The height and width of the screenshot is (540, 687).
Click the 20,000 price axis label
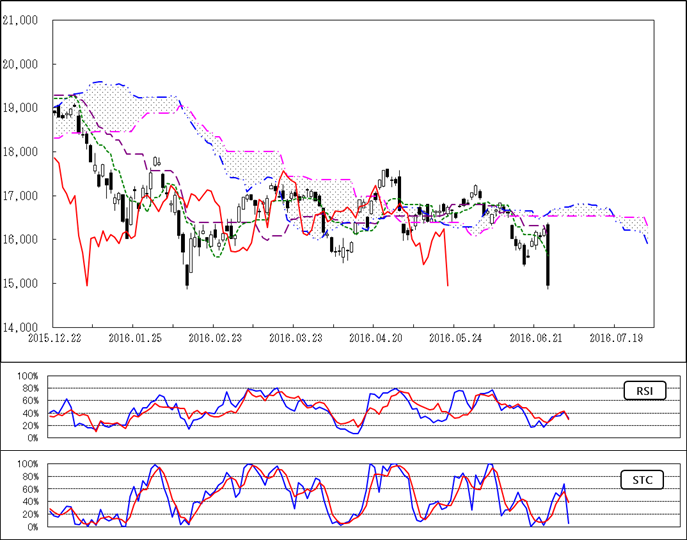pyautogui.click(x=20, y=64)
